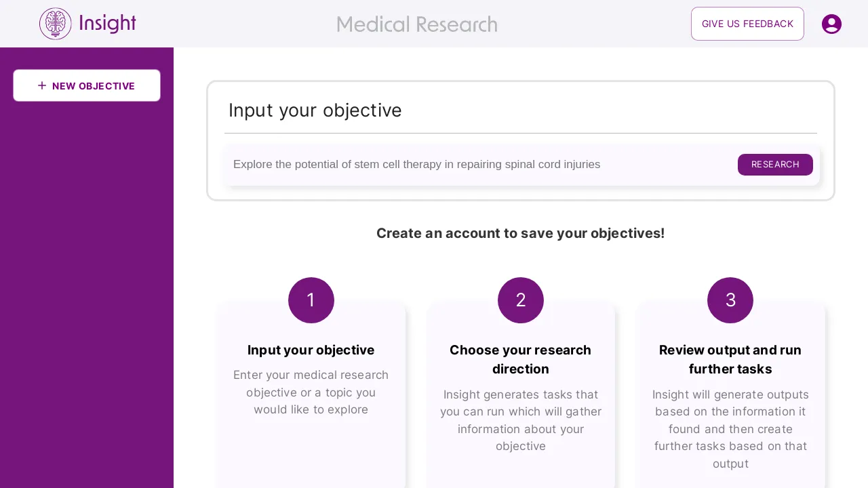The width and height of the screenshot is (868, 488).
Task: Start a New Objective
Action: [87, 85]
